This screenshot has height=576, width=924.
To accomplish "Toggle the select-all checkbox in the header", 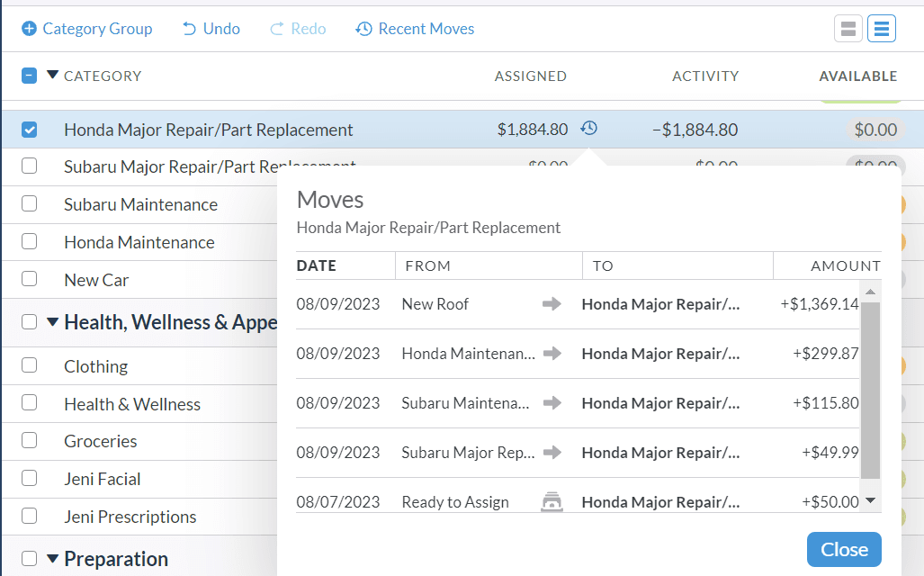I will (29, 76).
